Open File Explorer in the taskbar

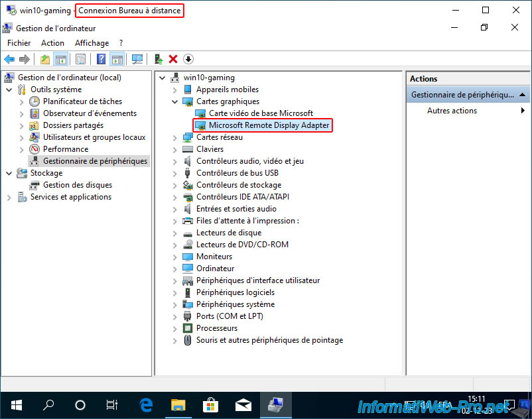178,405
